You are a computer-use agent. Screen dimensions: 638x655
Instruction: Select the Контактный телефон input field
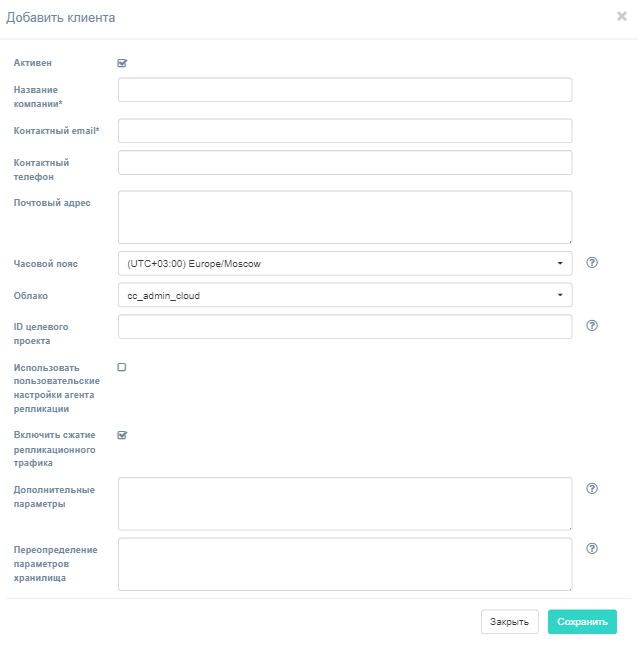[345, 163]
